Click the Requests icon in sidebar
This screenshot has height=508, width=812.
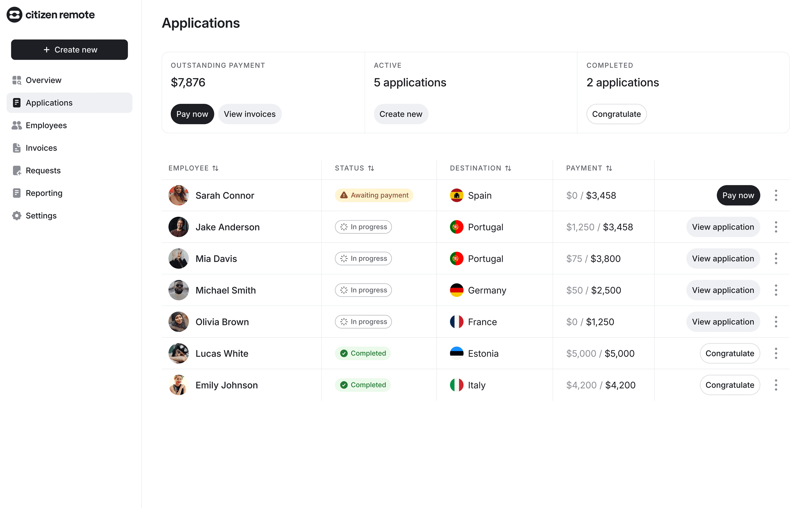tap(17, 170)
